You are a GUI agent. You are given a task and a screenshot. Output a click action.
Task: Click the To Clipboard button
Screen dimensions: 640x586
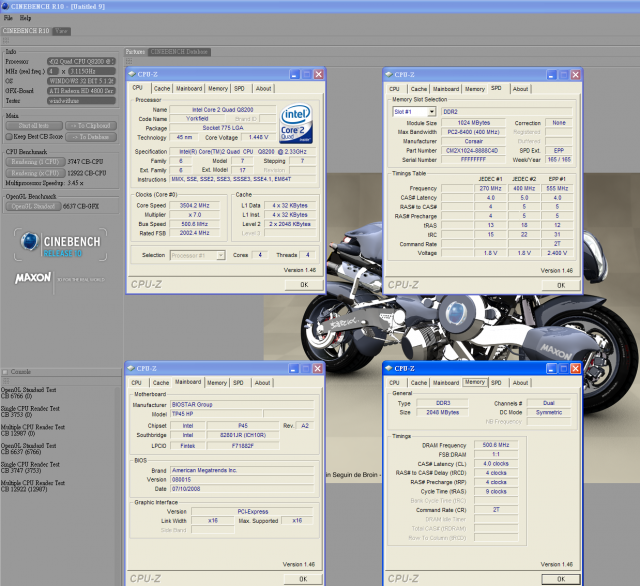[x=91, y=126]
